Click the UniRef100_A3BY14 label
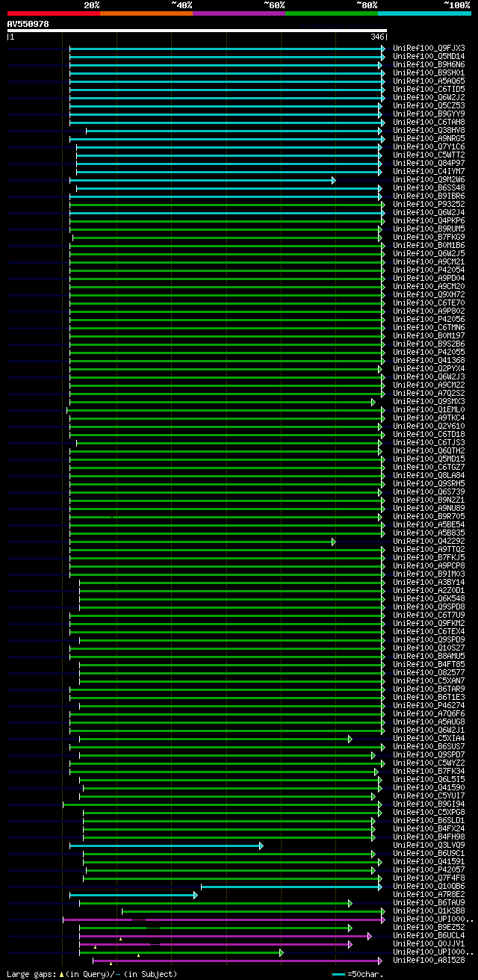This screenshot has height=980, width=478. tap(429, 582)
